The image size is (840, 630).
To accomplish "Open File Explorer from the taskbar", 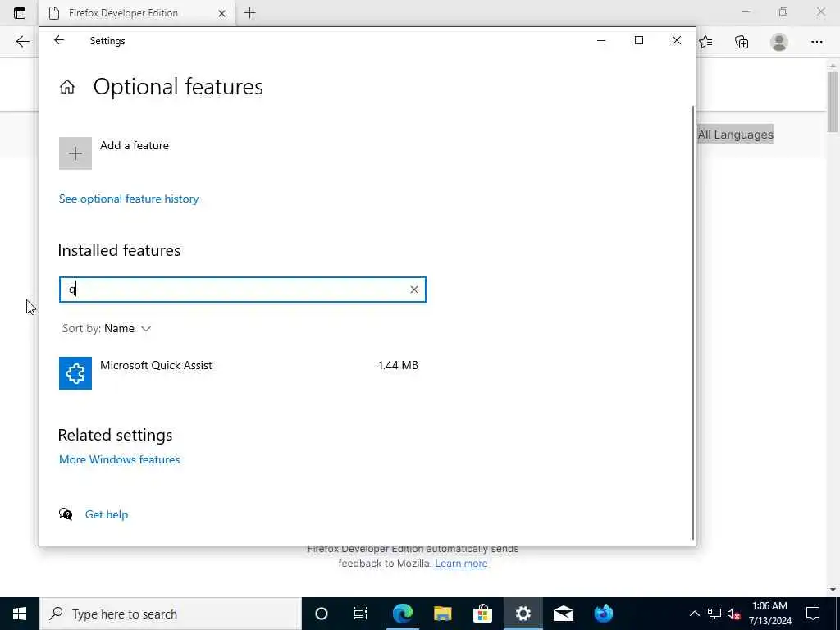I will (442, 614).
